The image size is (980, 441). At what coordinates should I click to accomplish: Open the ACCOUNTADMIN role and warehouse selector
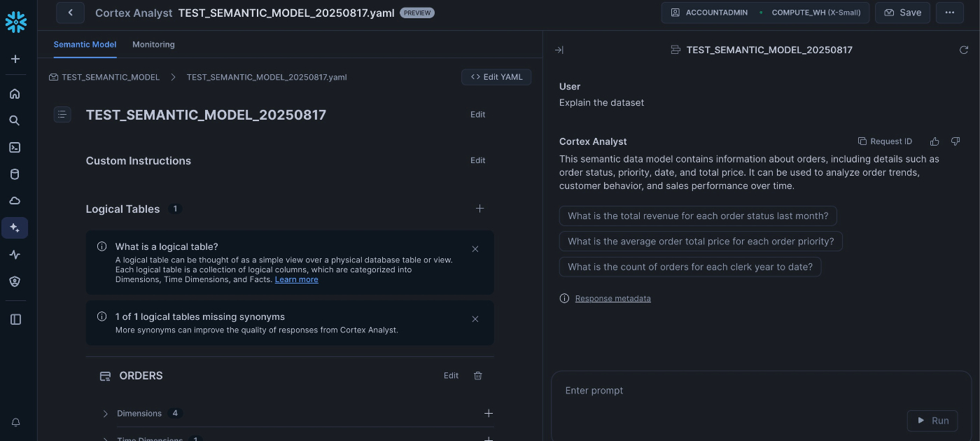pyautogui.click(x=765, y=13)
